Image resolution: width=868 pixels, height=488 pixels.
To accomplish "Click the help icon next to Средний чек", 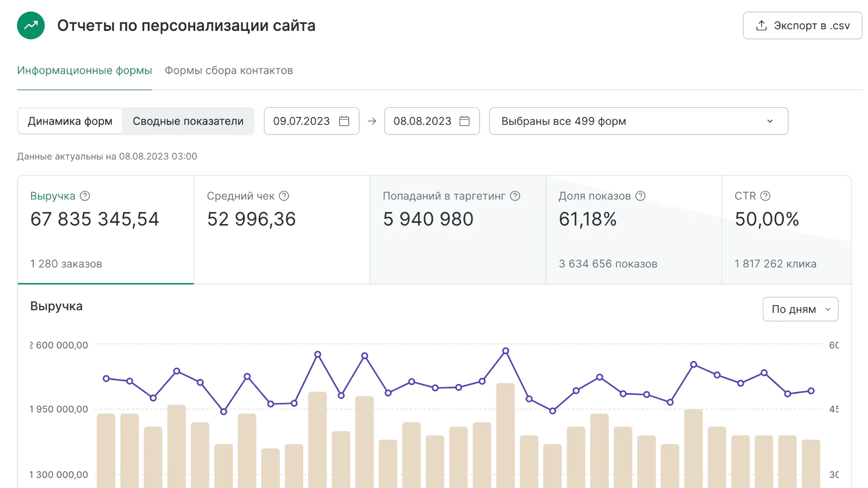I will tap(285, 196).
